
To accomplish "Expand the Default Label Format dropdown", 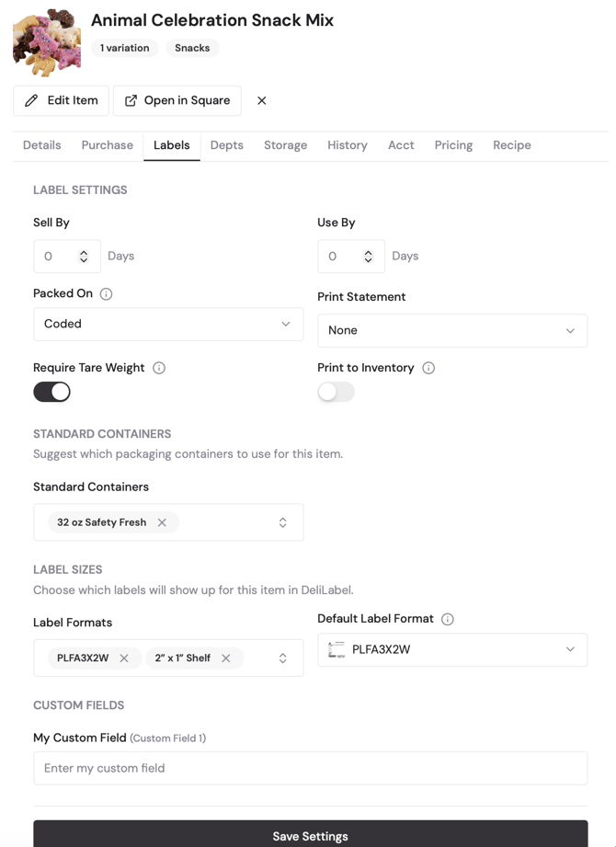I will pyautogui.click(x=452, y=650).
